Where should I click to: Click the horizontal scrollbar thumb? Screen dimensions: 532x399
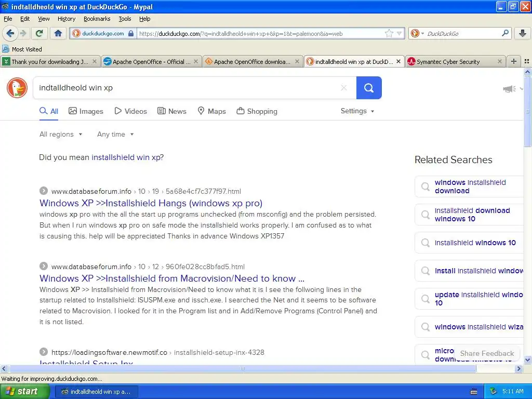point(242,368)
